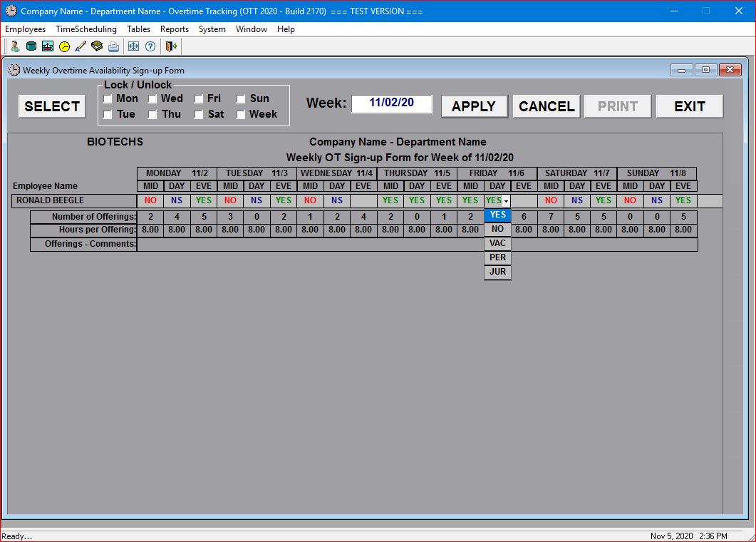Click the sailboat picture toolbar icon
Image resolution: width=756 pixels, height=542 pixels.
(48, 46)
